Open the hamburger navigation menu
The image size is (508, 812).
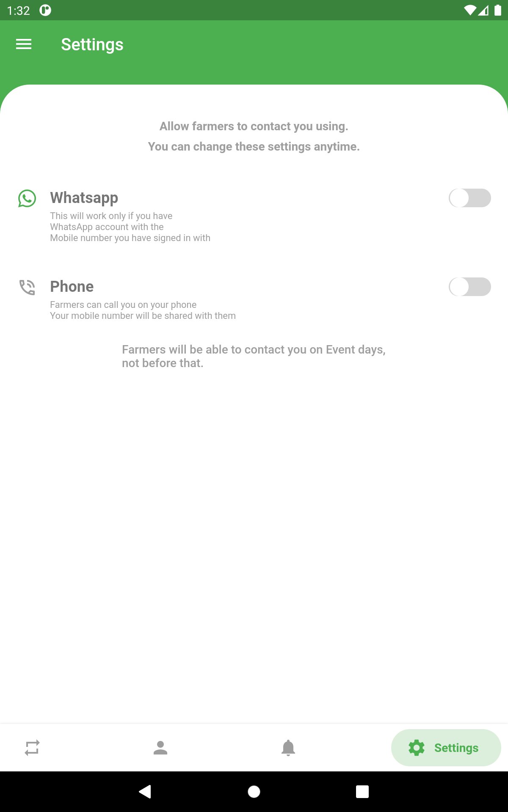[x=24, y=44]
